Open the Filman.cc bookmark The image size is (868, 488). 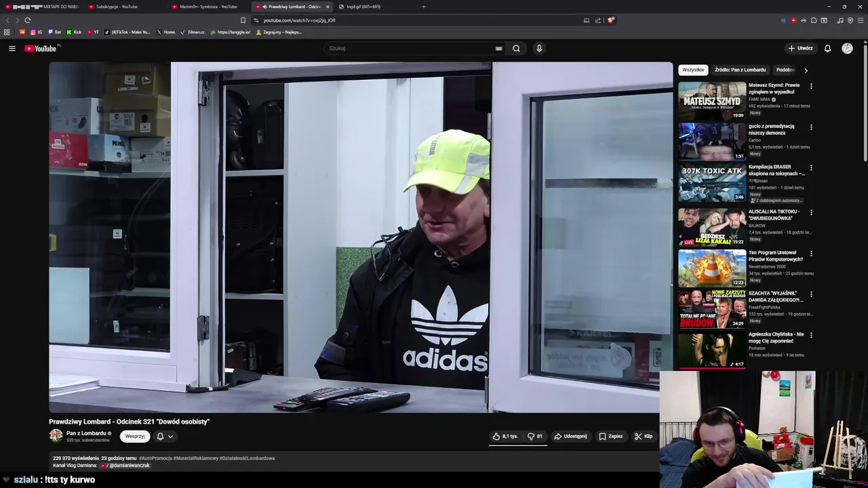[193, 32]
